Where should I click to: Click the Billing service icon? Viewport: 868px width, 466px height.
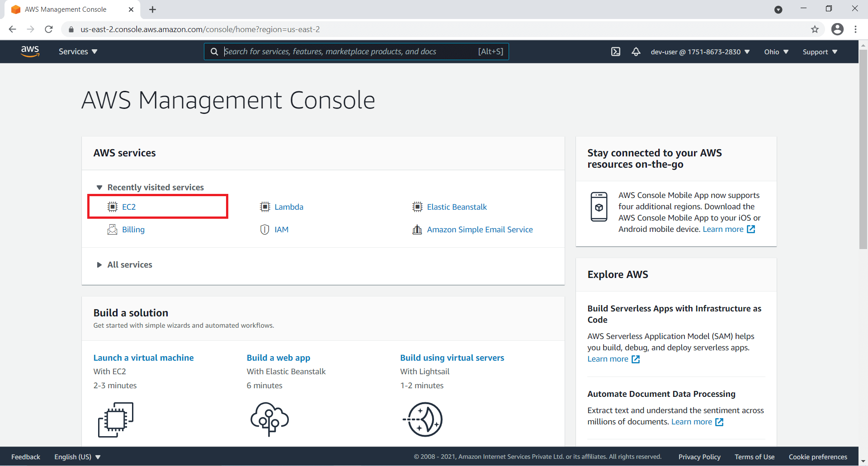coord(112,229)
